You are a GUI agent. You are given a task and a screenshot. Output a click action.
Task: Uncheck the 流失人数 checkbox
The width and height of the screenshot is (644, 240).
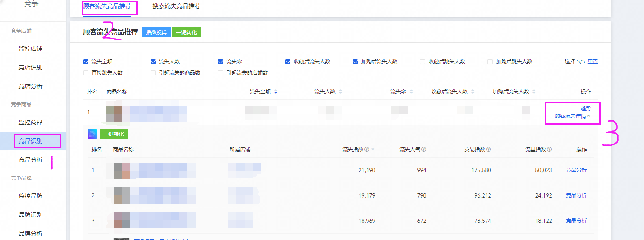coord(153,62)
